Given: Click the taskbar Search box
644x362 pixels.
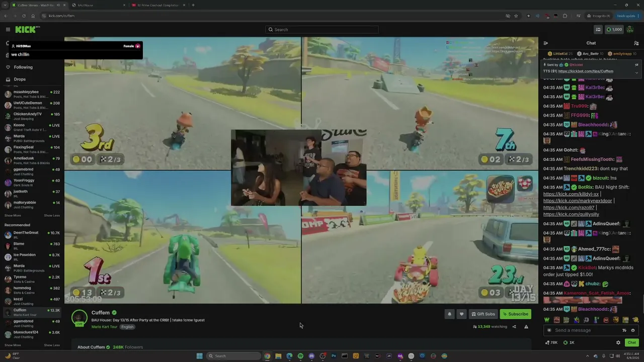Looking at the screenshot, I should point(234,356).
